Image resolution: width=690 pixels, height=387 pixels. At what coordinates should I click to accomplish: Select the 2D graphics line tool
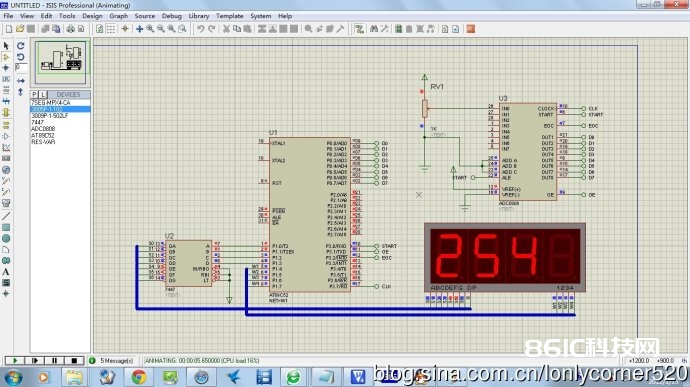coord(6,216)
